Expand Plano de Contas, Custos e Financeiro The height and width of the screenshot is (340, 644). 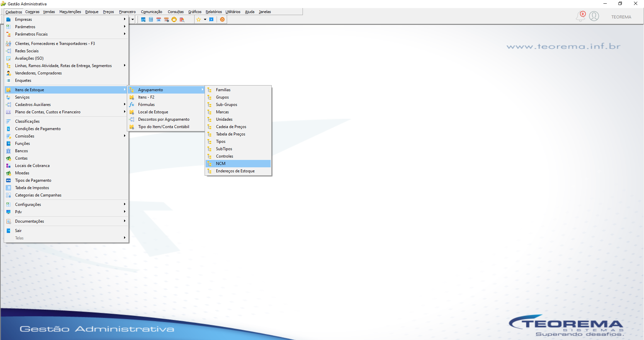(x=66, y=112)
